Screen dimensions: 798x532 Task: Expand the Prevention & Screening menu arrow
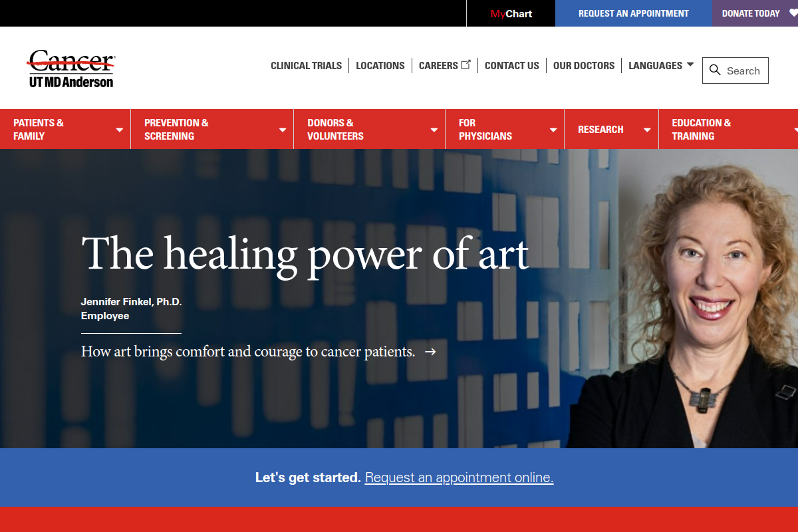283,130
